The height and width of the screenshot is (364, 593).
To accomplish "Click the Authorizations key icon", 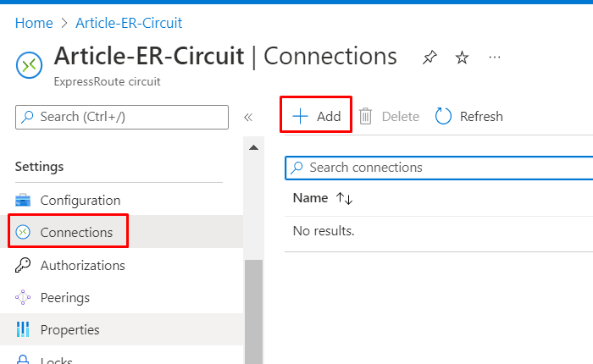I will 24,265.
